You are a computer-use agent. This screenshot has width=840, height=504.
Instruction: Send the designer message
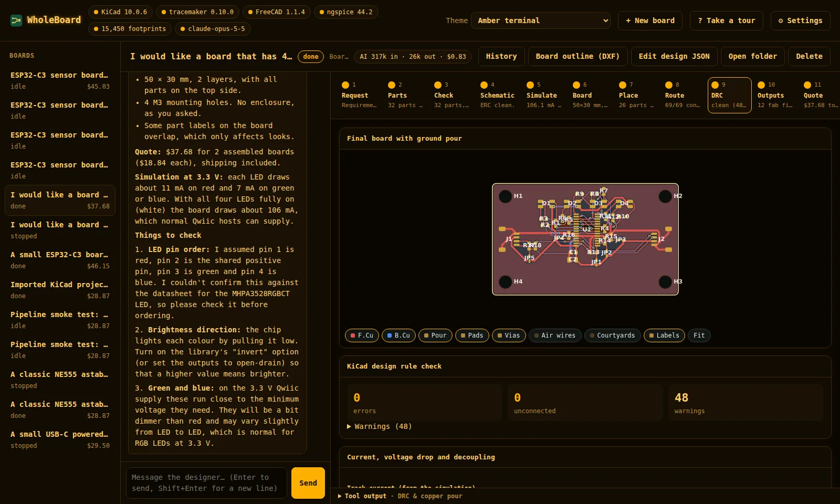308,483
